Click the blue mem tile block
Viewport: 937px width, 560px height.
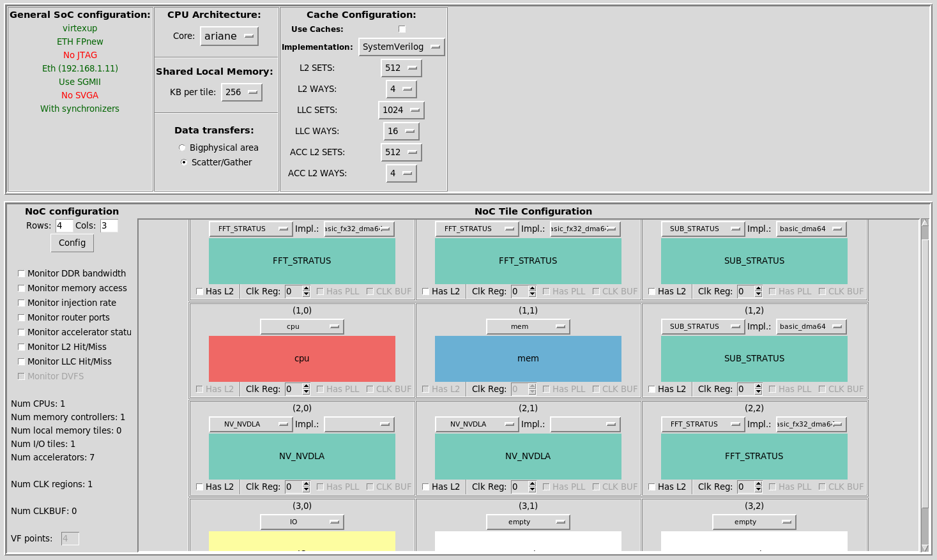click(x=528, y=358)
